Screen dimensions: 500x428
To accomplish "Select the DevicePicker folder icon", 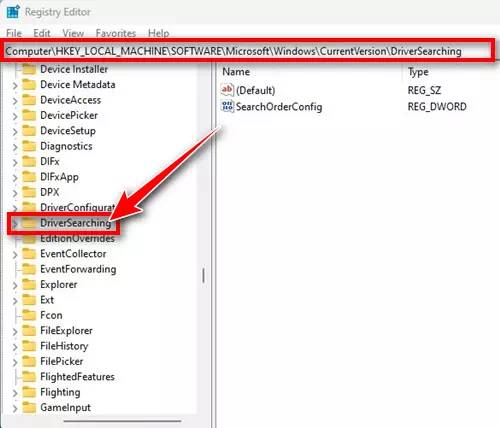I will [x=29, y=115].
